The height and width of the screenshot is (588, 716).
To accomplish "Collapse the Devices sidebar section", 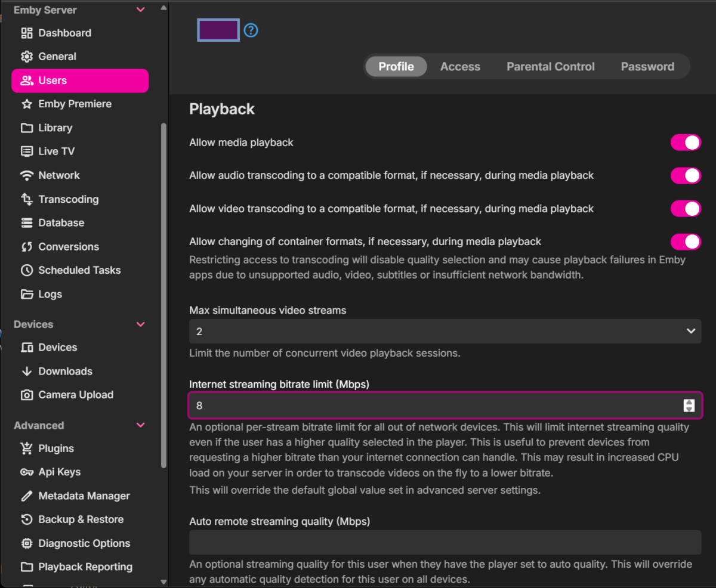I will tap(141, 324).
